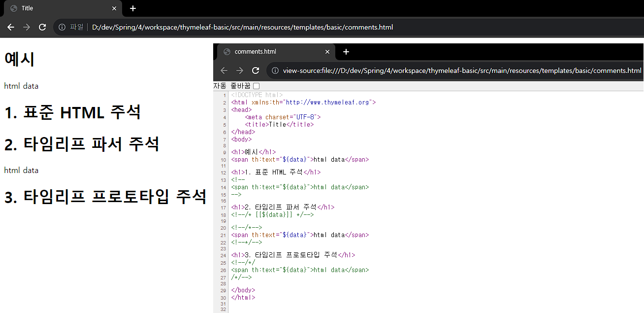Open new tab in Title browser window
Screen dimensions: 644x313
(133, 8)
